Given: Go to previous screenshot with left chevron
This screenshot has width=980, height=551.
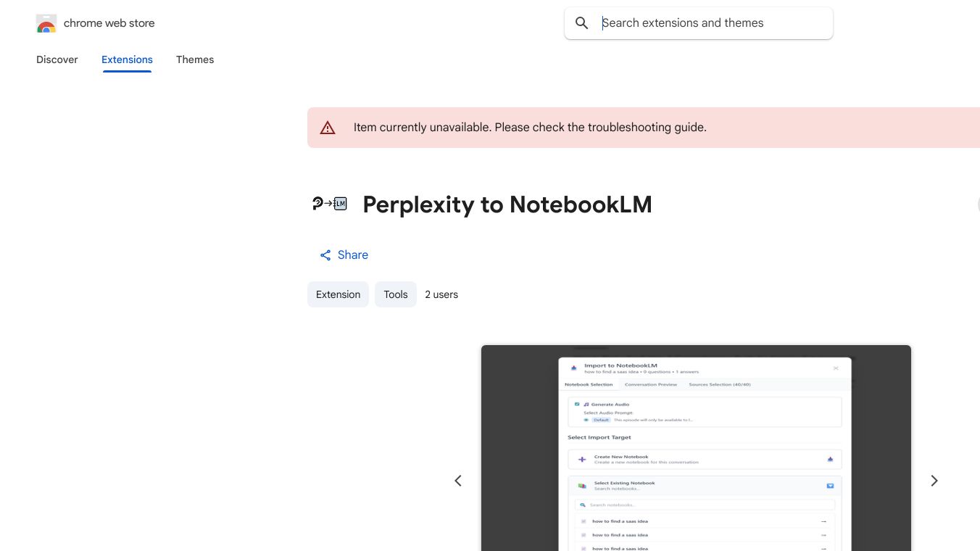Looking at the screenshot, I should point(458,481).
